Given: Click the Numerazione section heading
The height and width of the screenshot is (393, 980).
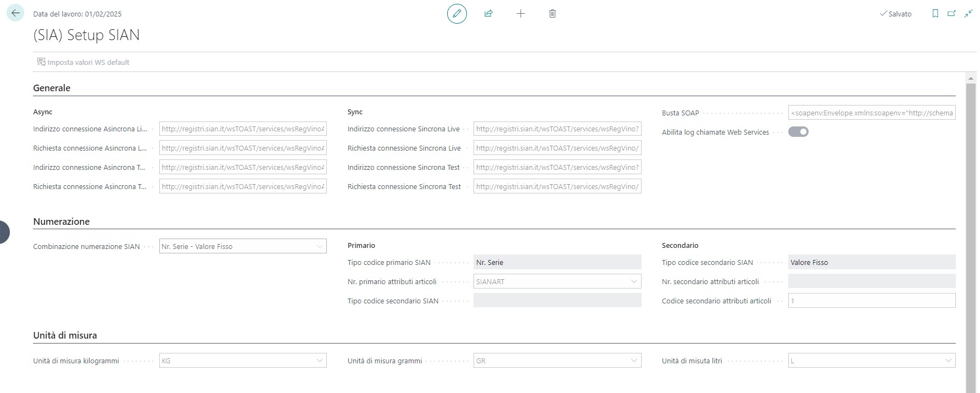Looking at the screenshot, I should click(x=61, y=222).
